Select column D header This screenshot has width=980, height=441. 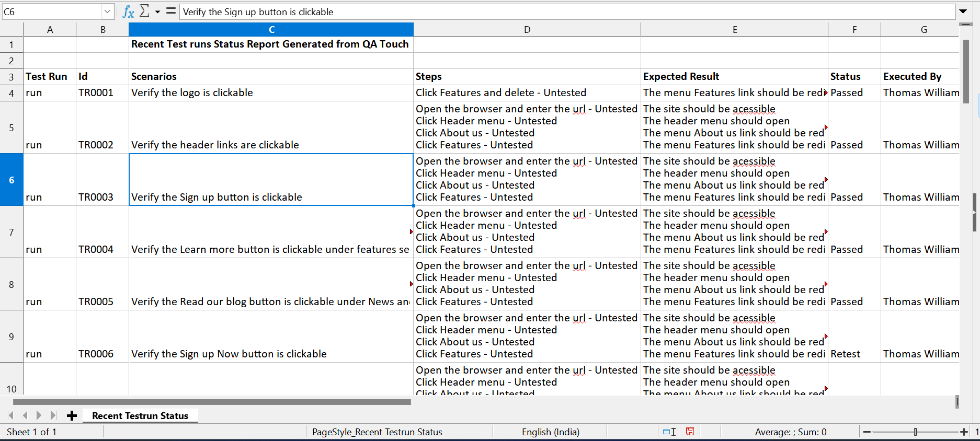tap(527, 30)
